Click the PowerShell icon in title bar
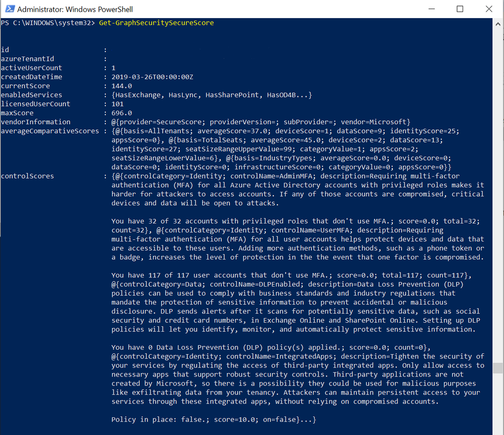The image size is (504, 435). pos(10,9)
